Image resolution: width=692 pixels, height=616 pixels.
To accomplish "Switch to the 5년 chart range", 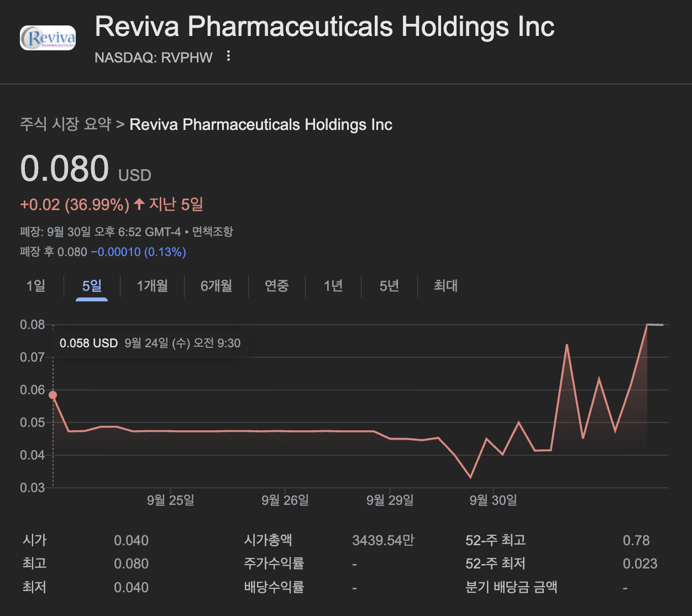I will 389,286.
